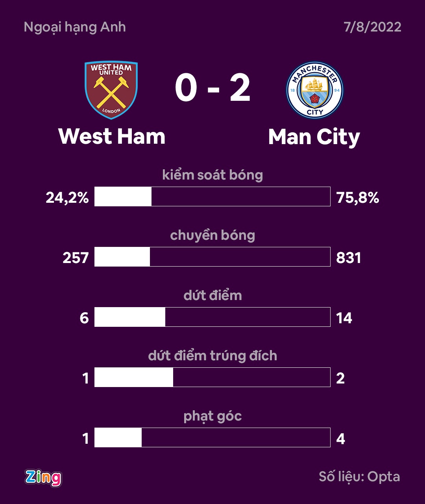The height and width of the screenshot is (504, 425).
Task: Click the dứt điểm trúng đích bar
Action: (213, 377)
